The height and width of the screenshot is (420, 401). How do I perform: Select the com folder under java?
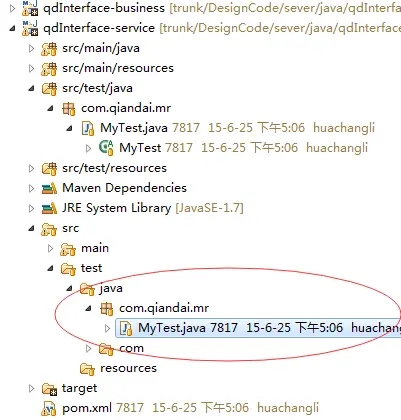[122, 348]
